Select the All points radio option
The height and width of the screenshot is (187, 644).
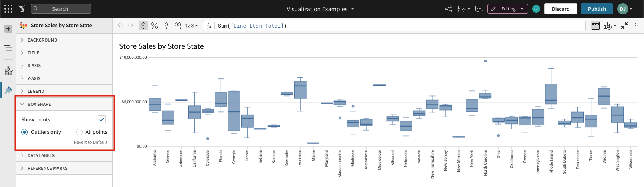79,132
